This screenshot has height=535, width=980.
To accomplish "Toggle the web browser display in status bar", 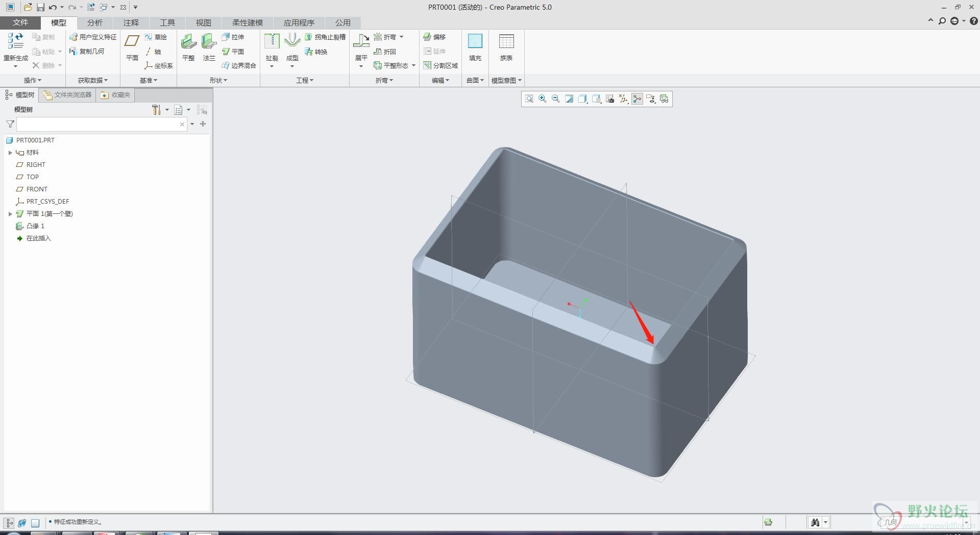I will [22, 523].
